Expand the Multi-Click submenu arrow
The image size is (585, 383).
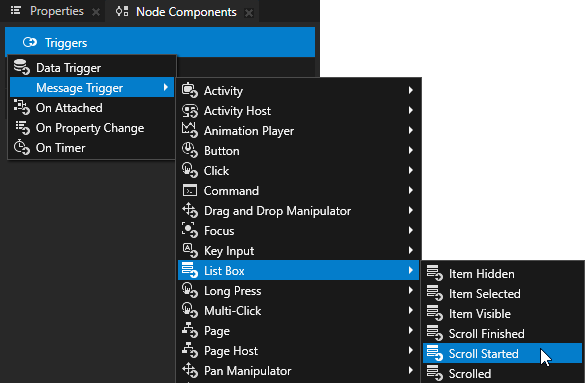pyautogui.click(x=411, y=310)
